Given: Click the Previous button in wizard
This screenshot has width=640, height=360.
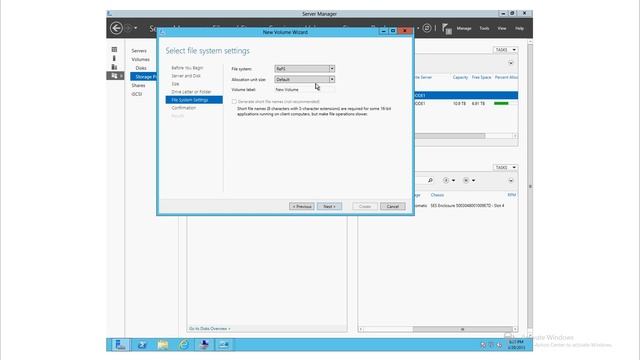Looking at the screenshot, I should (302, 207).
